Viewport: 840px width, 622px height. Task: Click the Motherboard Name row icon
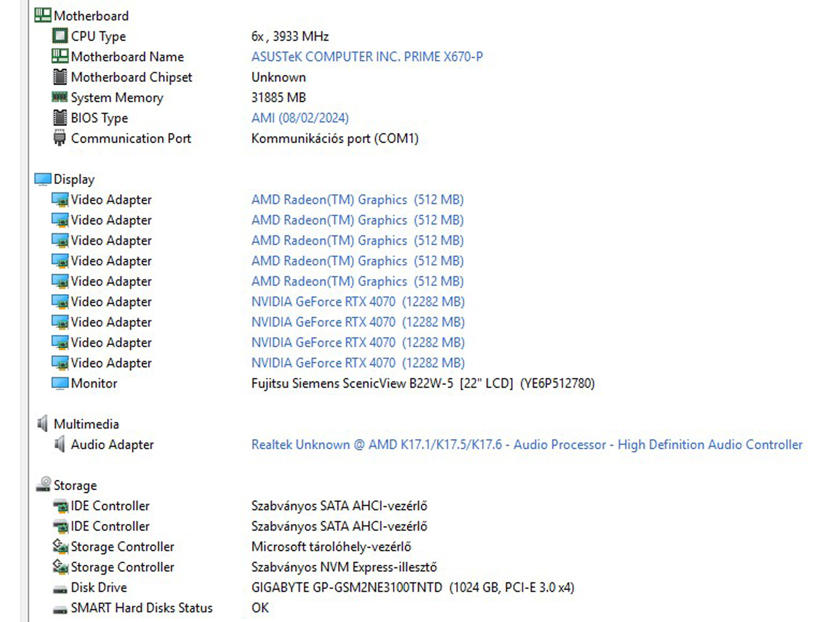point(59,56)
